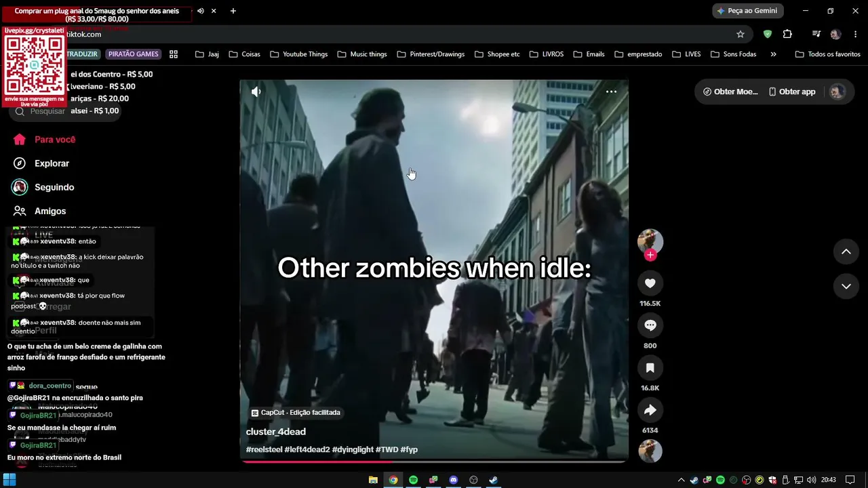Open the browser media controls icon
Screen dimensions: 868x488
pyautogui.click(x=816, y=34)
